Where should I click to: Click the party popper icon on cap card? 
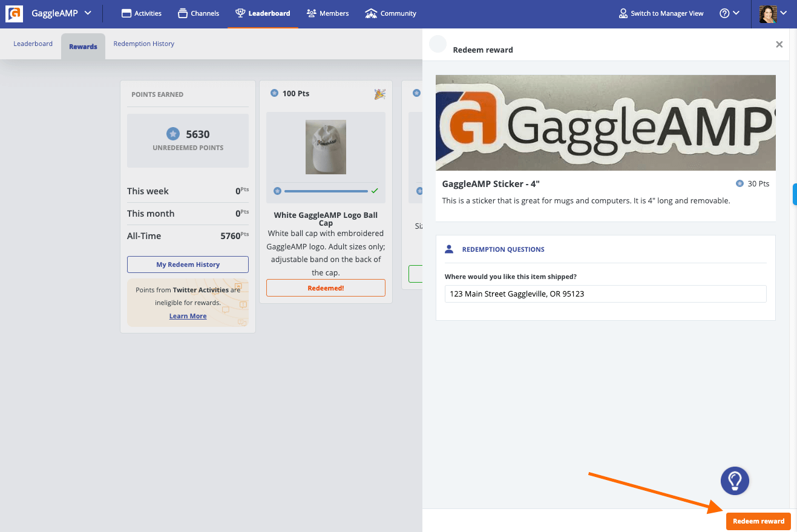[379, 94]
